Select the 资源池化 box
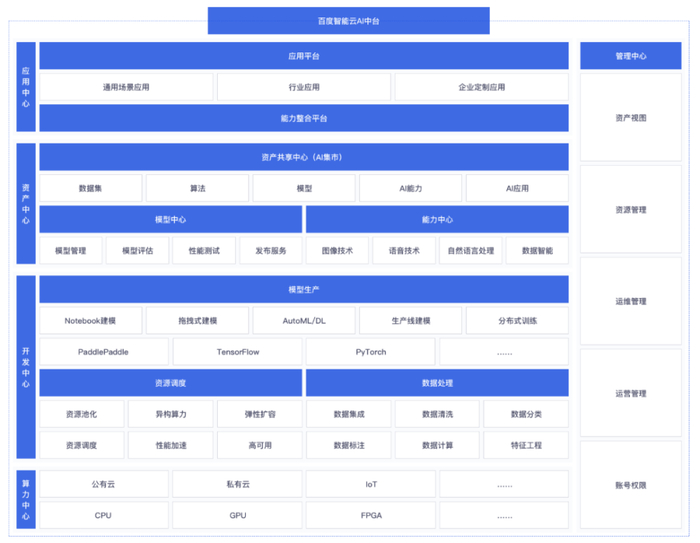This screenshot has height=543, width=700. (82, 414)
